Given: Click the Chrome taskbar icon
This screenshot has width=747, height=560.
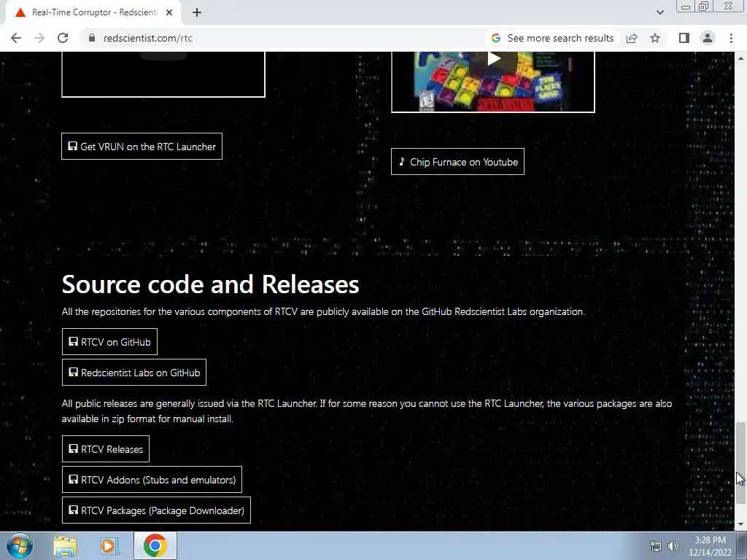Looking at the screenshot, I should click(155, 545).
